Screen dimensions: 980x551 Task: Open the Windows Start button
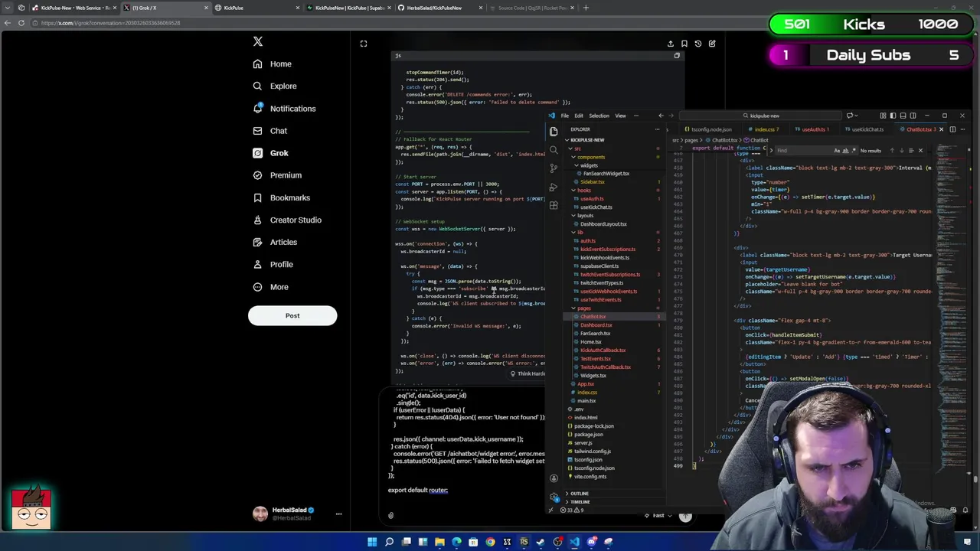tap(372, 542)
